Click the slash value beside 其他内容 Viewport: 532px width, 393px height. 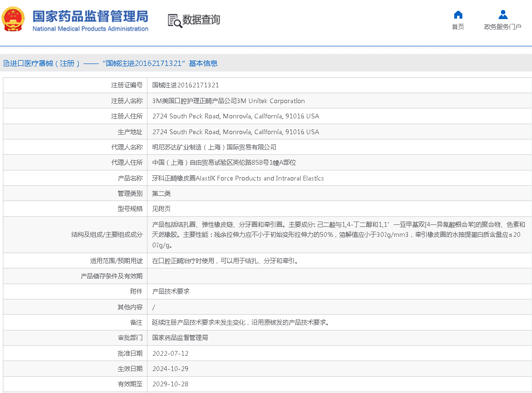[x=154, y=308]
